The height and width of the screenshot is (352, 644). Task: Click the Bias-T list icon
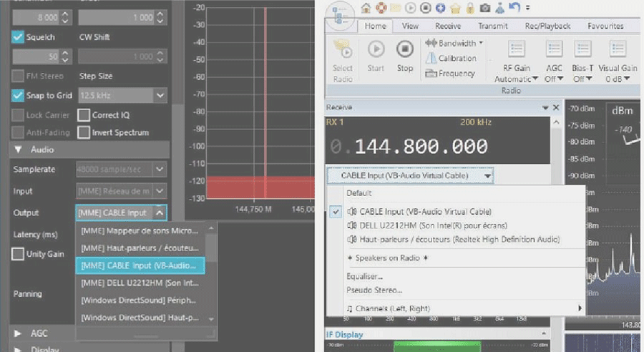(x=582, y=49)
